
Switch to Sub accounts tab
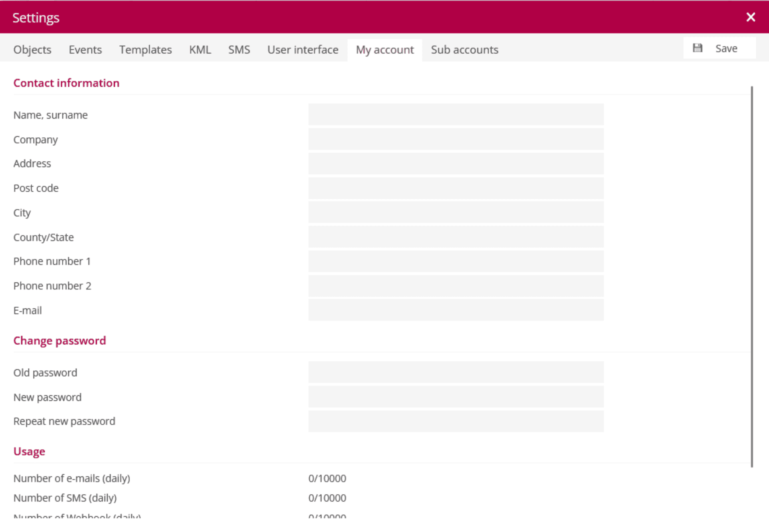pyautogui.click(x=465, y=50)
